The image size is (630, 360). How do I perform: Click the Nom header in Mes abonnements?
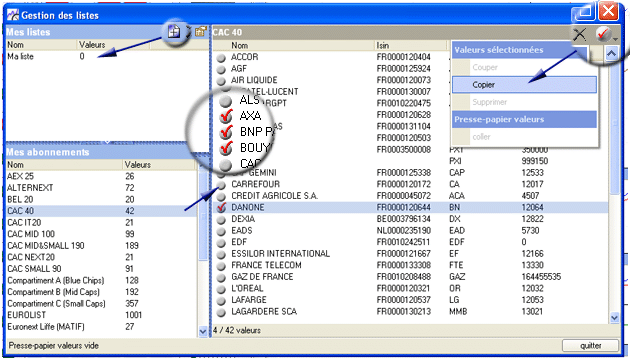[64, 165]
